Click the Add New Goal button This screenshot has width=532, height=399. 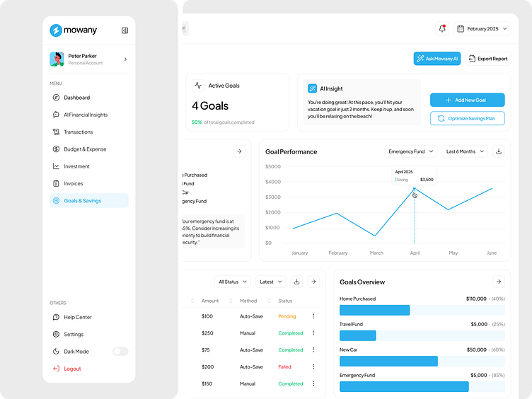pos(467,100)
